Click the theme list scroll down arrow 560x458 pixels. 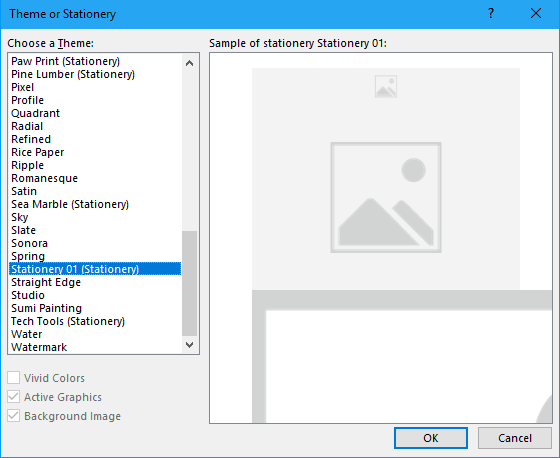(x=190, y=345)
